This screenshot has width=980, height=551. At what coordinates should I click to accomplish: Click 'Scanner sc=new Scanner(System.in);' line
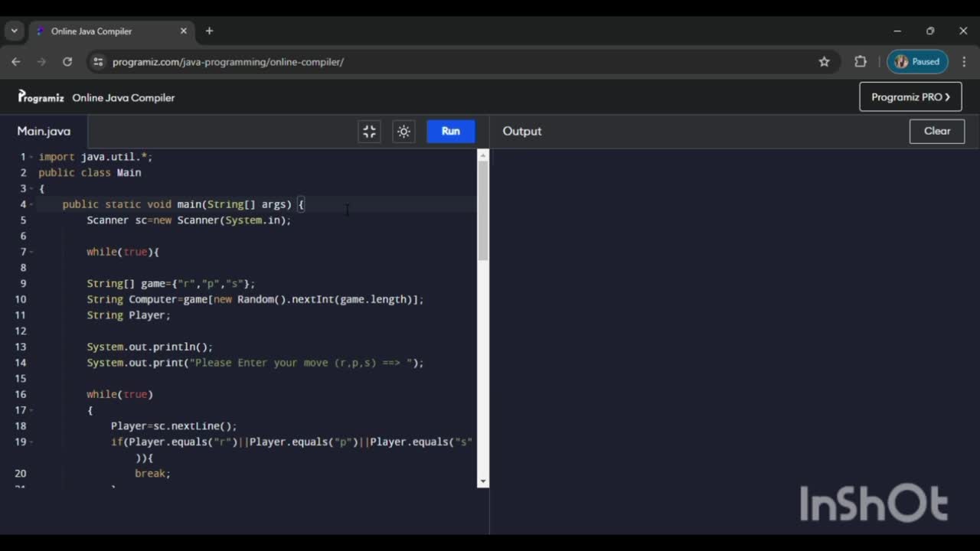[x=189, y=220]
